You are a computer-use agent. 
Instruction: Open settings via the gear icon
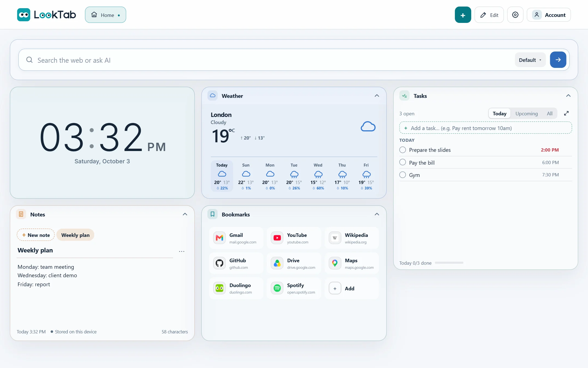515,15
